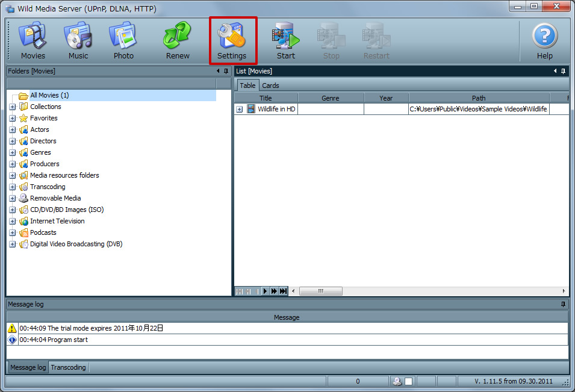The height and width of the screenshot is (392, 575).
Task: Expand the Podcasts node
Action: pos(13,232)
